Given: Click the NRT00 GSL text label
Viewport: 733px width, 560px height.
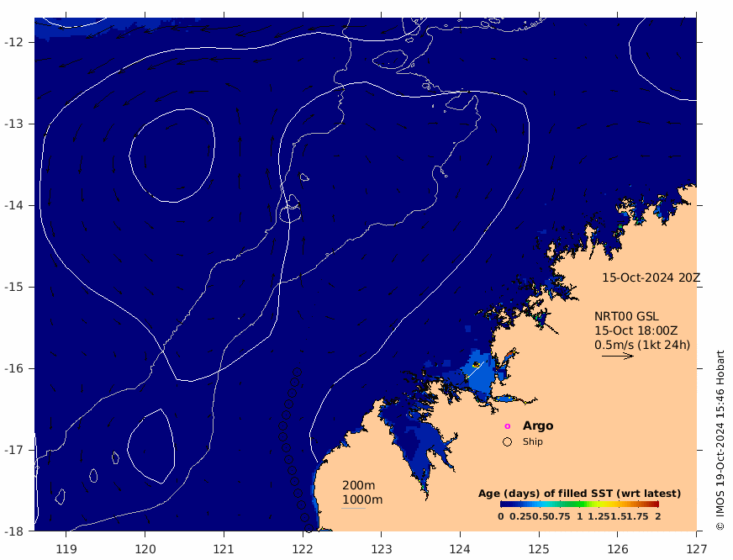Looking at the screenshot, I should click(x=626, y=316).
